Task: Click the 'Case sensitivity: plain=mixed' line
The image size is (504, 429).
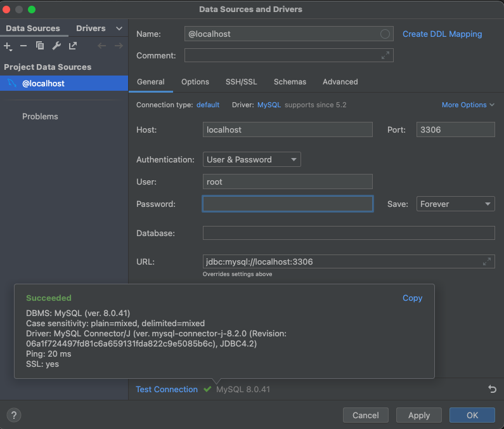Action: click(115, 323)
